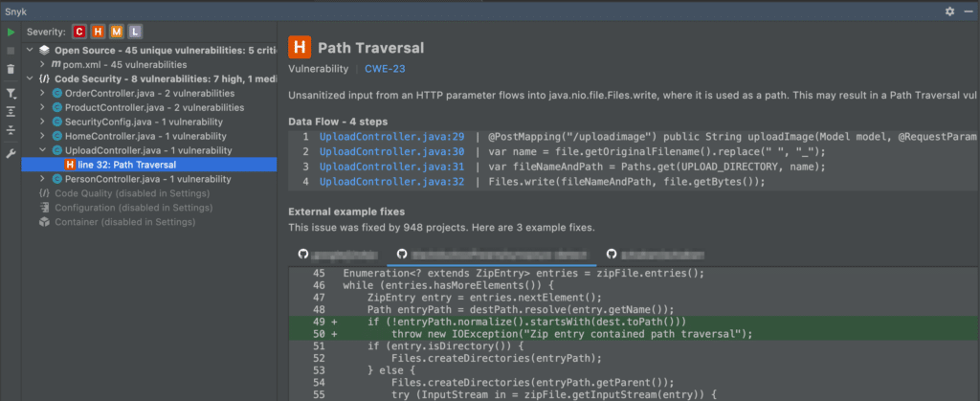Expand HomeController.java vulnerability
980x401 pixels.
(x=42, y=136)
